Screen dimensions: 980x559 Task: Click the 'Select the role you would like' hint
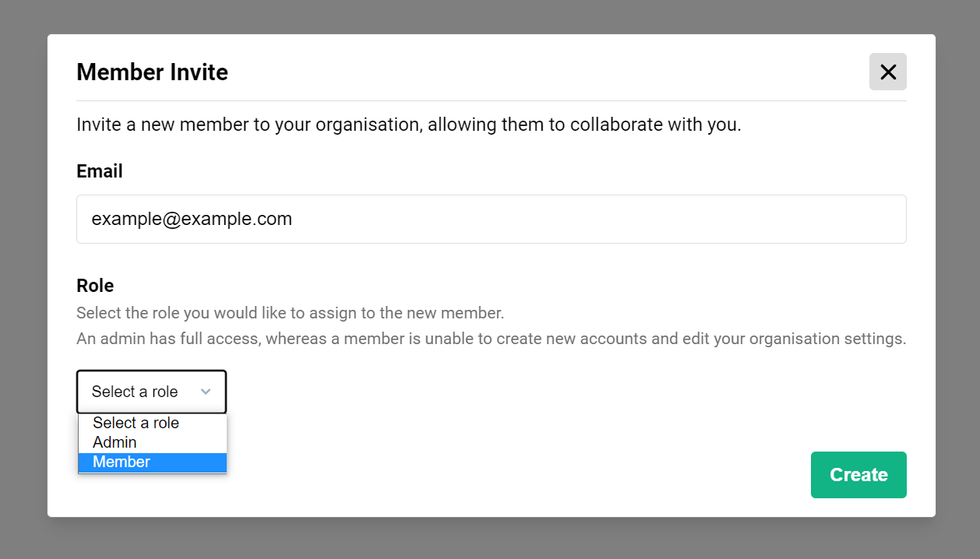[290, 313]
